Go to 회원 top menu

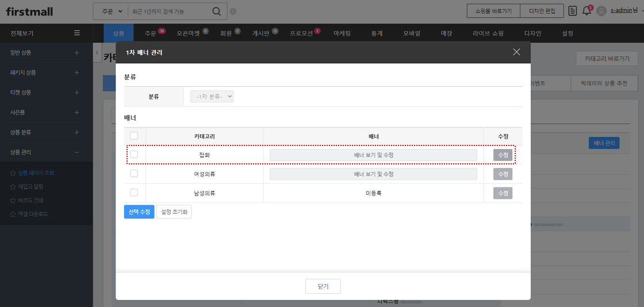pos(227,34)
